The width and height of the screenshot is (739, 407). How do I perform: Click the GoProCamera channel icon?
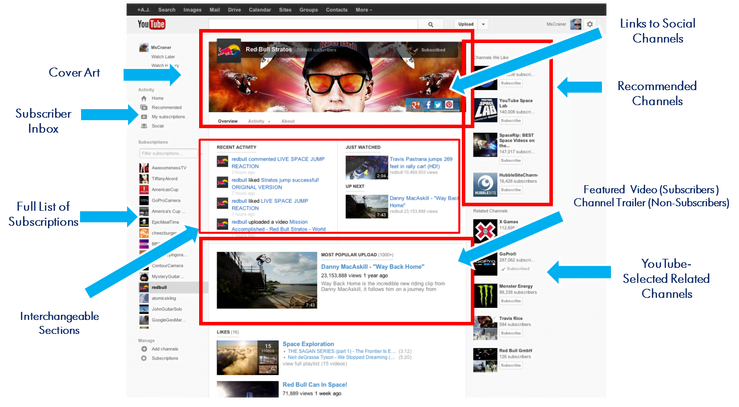click(144, 200)
